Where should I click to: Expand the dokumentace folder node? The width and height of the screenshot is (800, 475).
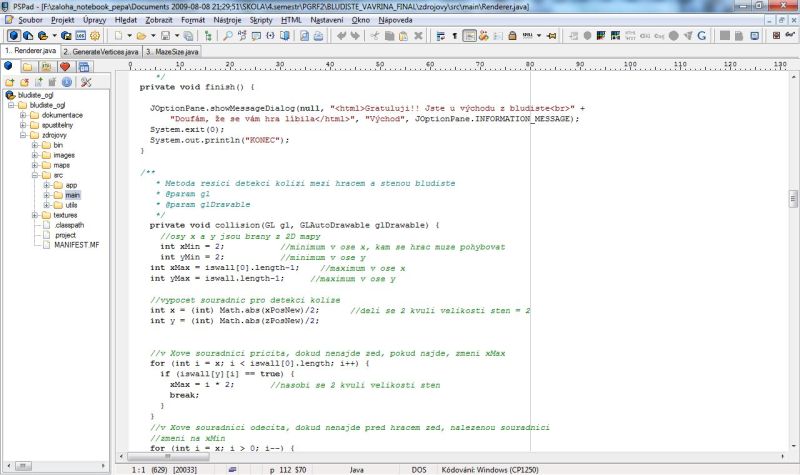23,115
